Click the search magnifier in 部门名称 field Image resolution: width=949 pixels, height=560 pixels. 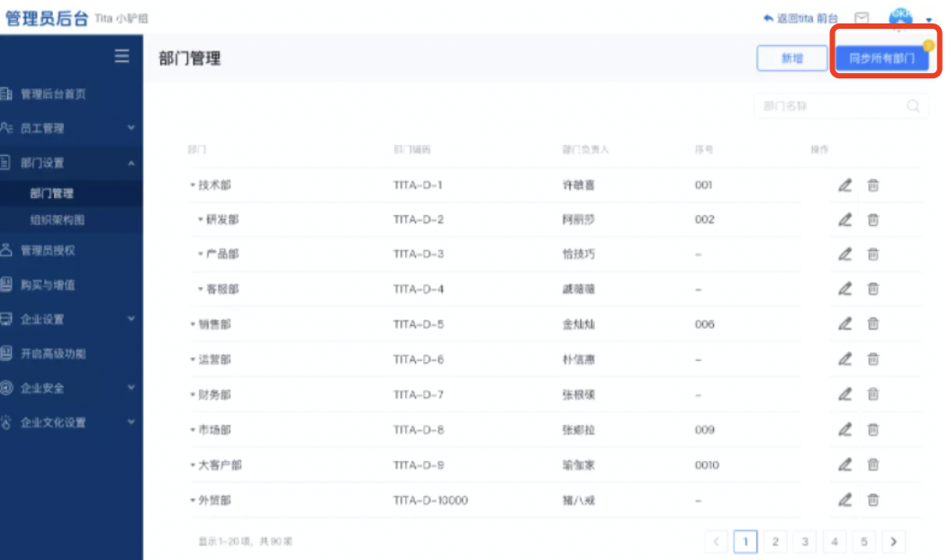(x=913, y=106)
